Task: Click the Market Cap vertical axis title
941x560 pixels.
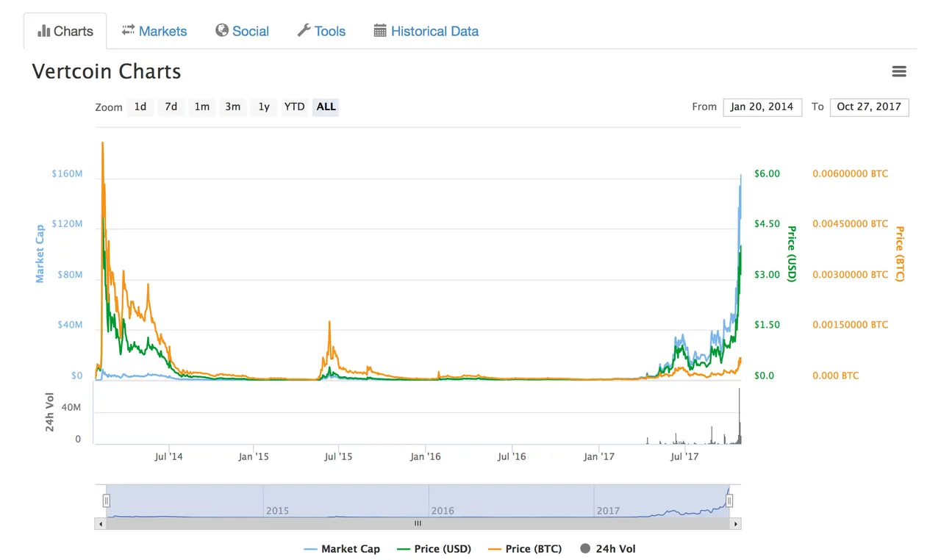Action: point(40,254)
